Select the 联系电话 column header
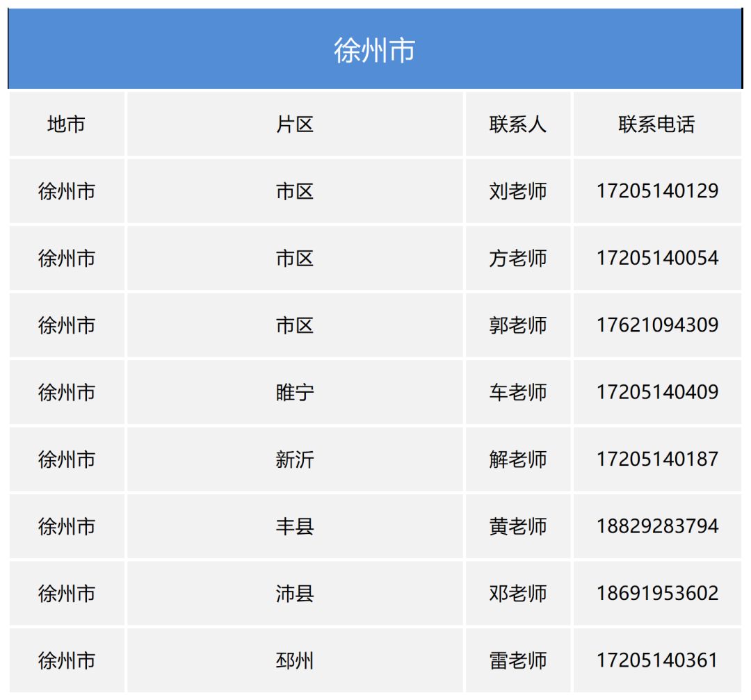 [x=657, y=125]
